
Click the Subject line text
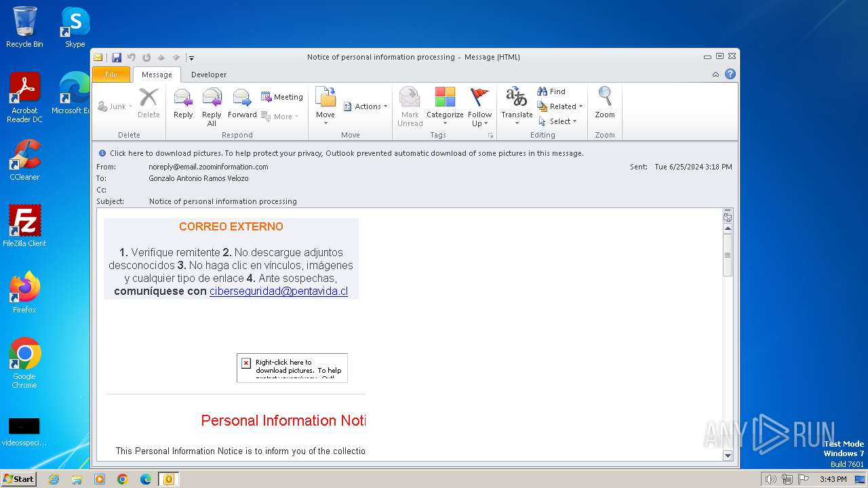pos(223,201)
